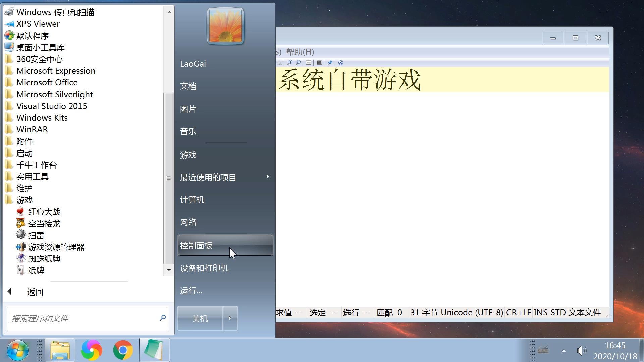The image size is (644, 362).
Task: Expand shutdown options arrow beside 关机
Action: [x=230, y=318]
